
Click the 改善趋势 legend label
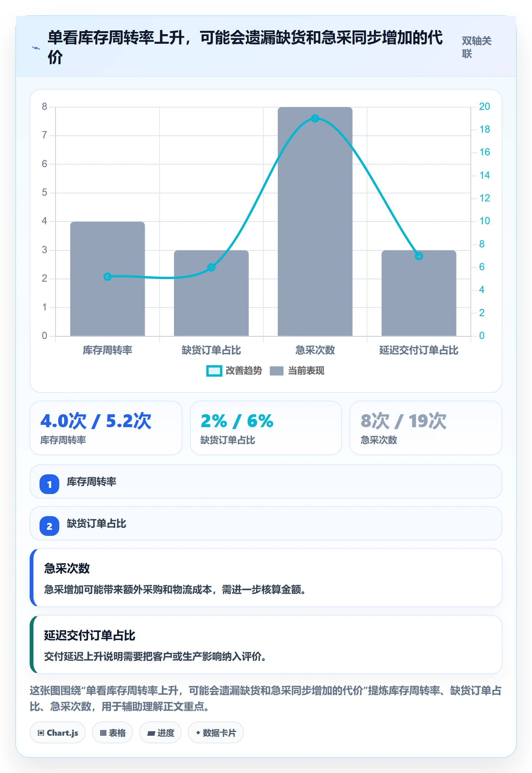(x=244, y=371)
